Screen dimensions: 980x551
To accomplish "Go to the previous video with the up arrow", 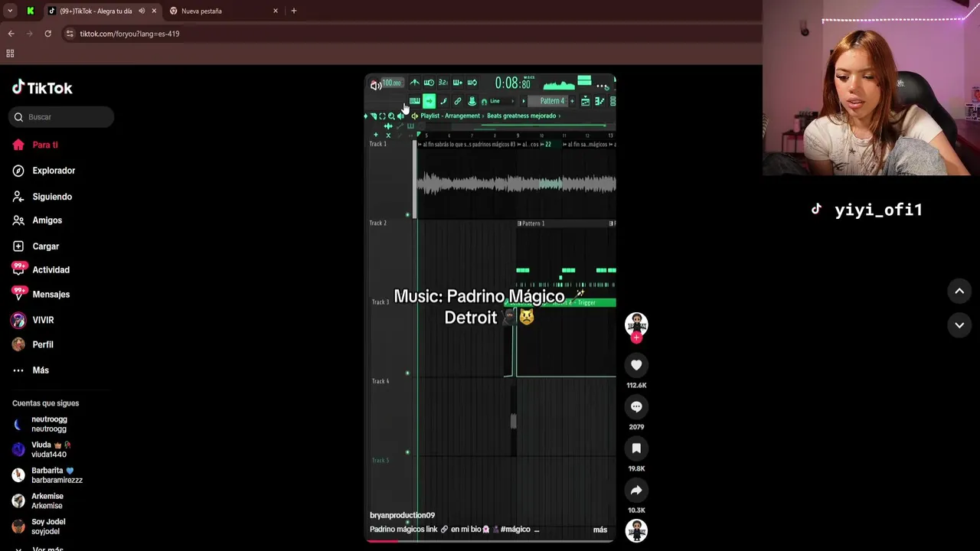I will point(959,291).
